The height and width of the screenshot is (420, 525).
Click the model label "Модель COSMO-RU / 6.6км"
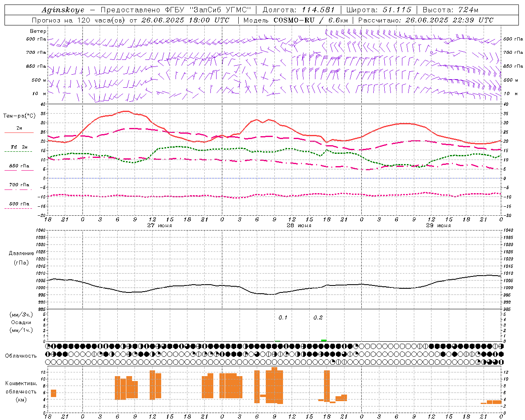point(296,20)
